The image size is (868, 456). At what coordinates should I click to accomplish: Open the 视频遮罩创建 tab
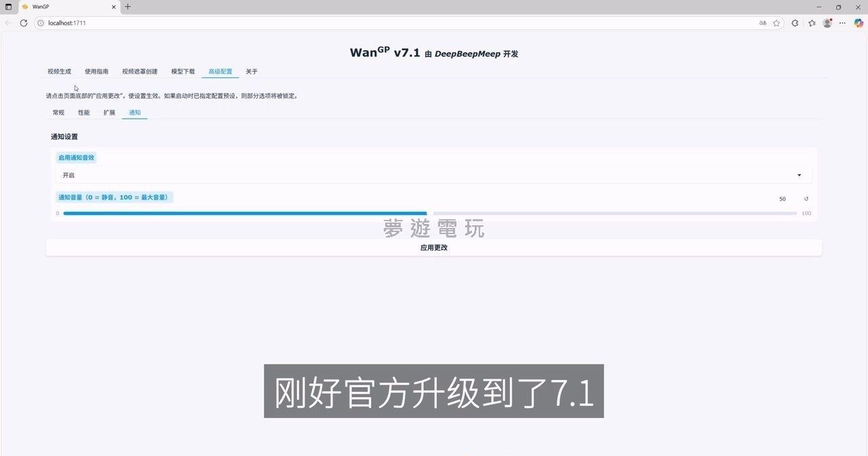(140, 71)
